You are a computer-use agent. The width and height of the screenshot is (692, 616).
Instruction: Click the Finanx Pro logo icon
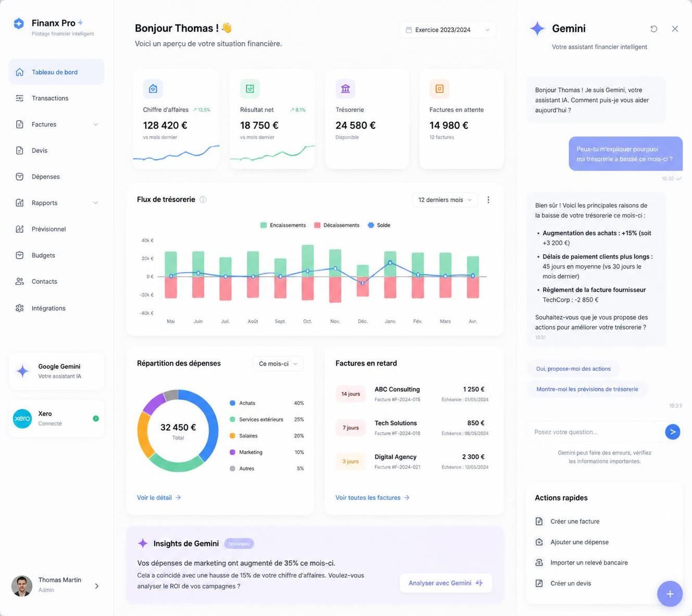[19, 23]
